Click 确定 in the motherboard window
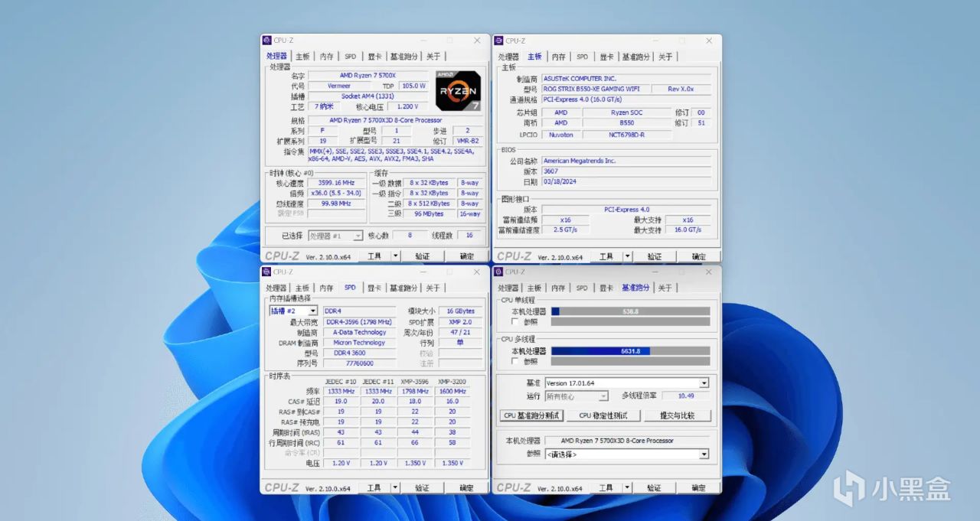The image size is (980, 521). tap(699, 257)
